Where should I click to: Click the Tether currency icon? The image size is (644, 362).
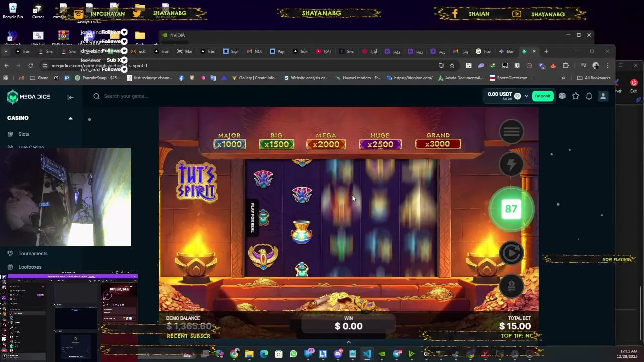click(517, 96)
